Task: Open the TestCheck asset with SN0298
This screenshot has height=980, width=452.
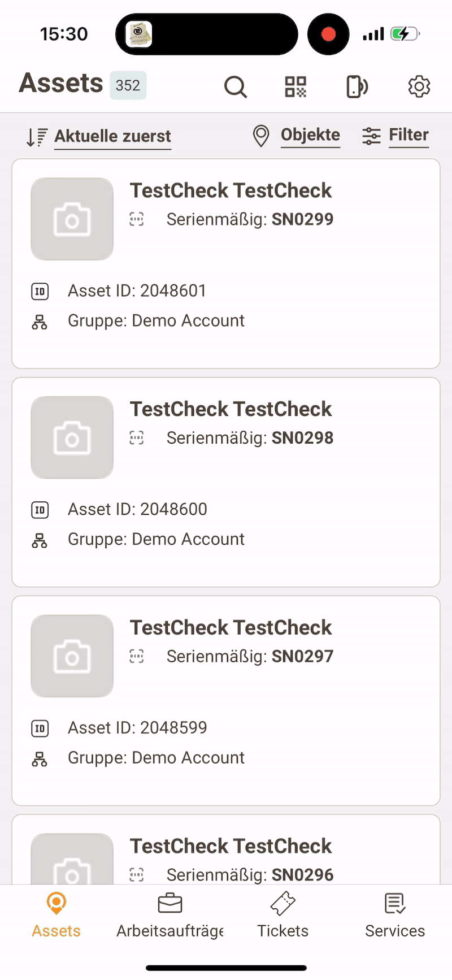Action: coord(231,409)
